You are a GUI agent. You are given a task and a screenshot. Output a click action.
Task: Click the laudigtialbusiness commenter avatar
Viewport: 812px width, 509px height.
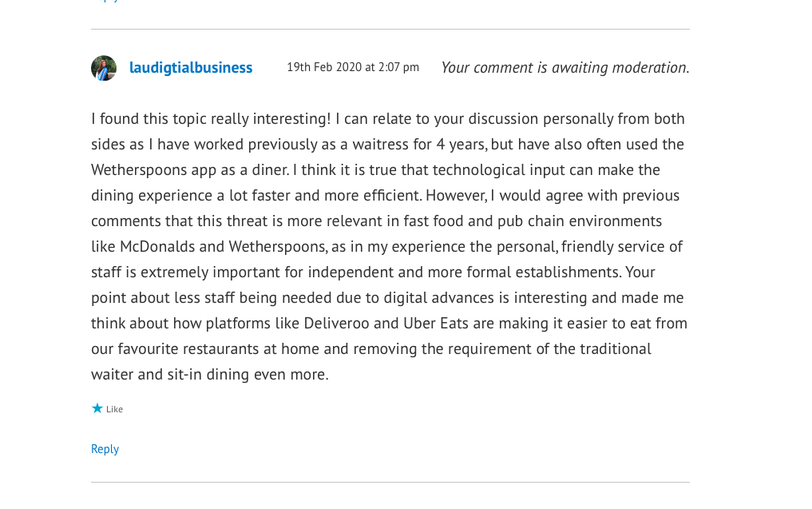click(104, 68)
